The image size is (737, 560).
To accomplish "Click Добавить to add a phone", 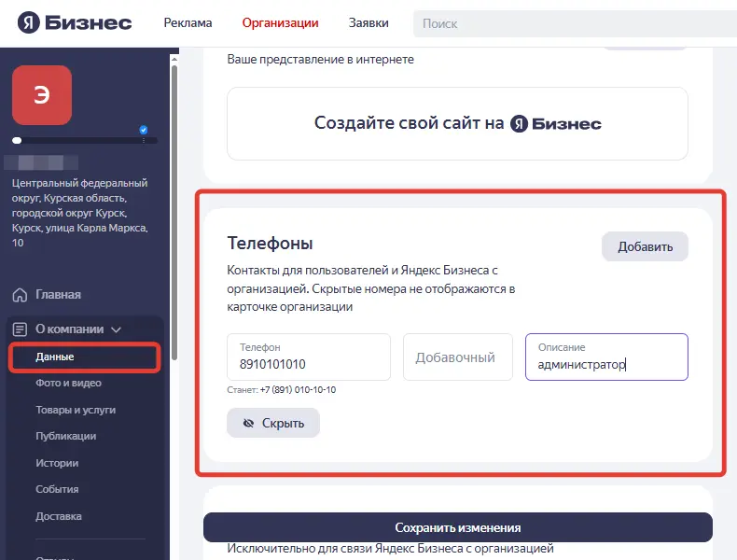I will (645, 246).
